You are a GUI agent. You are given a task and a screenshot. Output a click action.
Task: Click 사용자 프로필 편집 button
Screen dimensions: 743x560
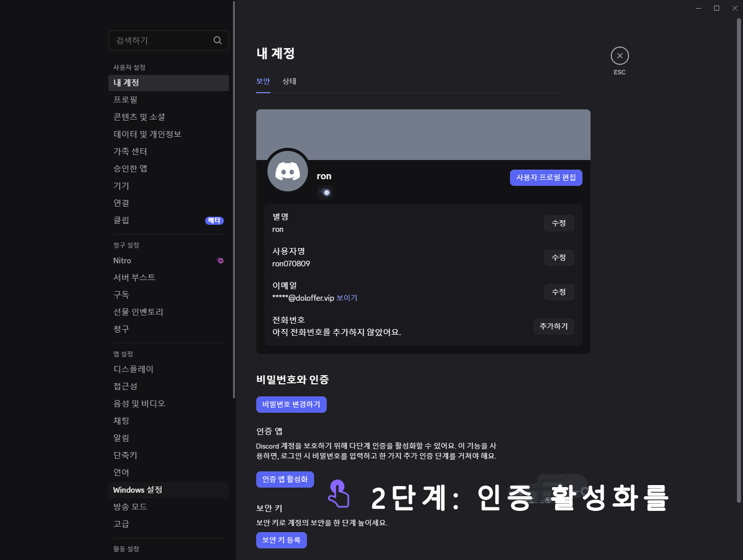(546, 178)
